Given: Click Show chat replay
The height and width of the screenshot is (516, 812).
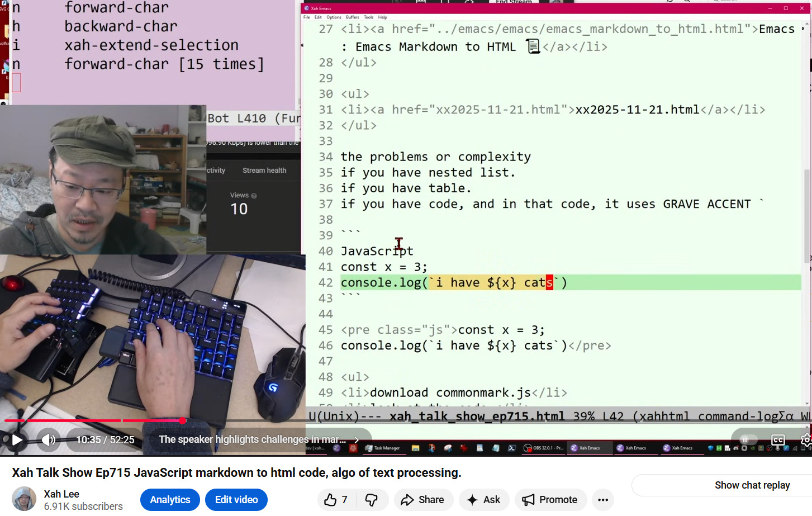Looking at the screenshot, I should coord(752,485).
